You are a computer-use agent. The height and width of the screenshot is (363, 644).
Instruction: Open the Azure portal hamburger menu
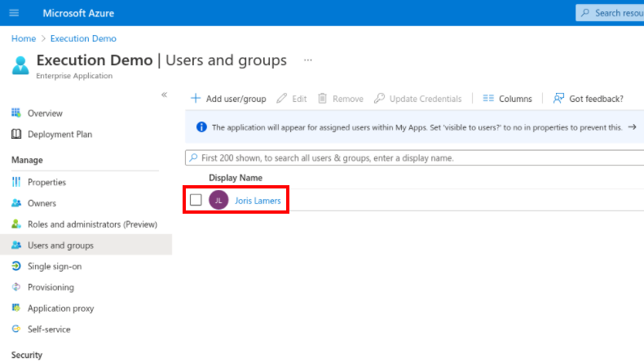pos(14,13)
